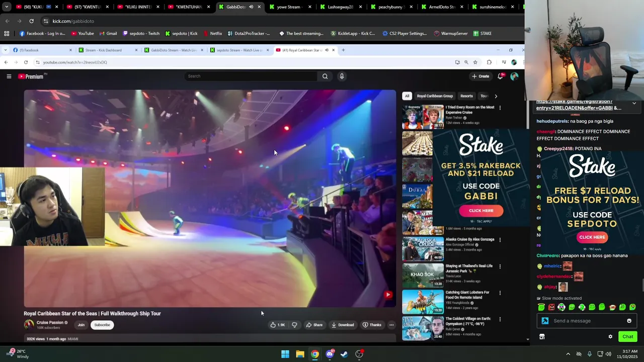Open weather widget showing 26°C Windy
The width and height of the screenshot is (644, 362).
point(18,354)
